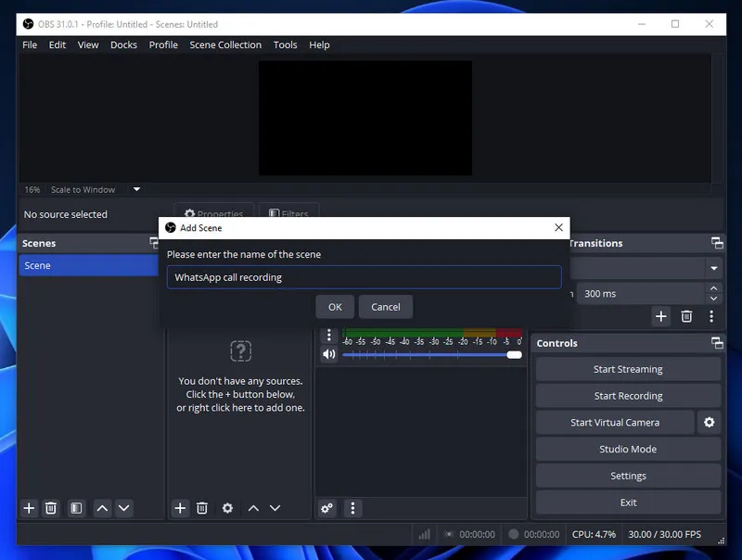Click Start Recording button

[628, 396]
